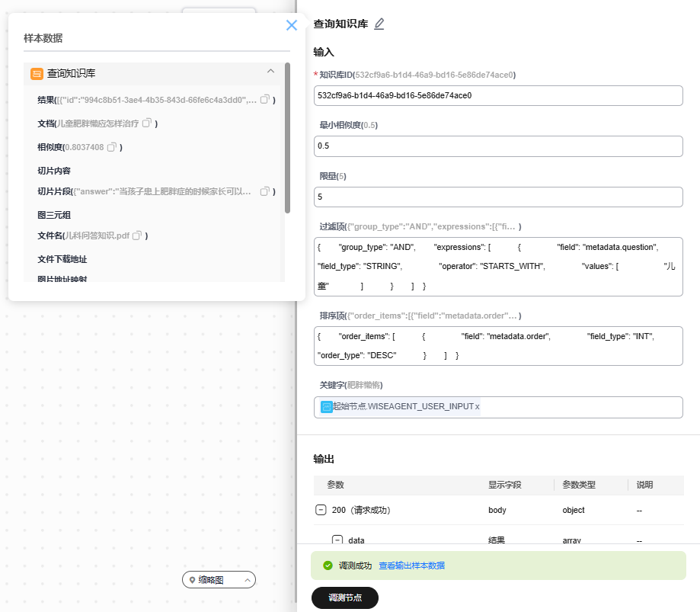Click the sample data panel scrollbar

(287, 137)
